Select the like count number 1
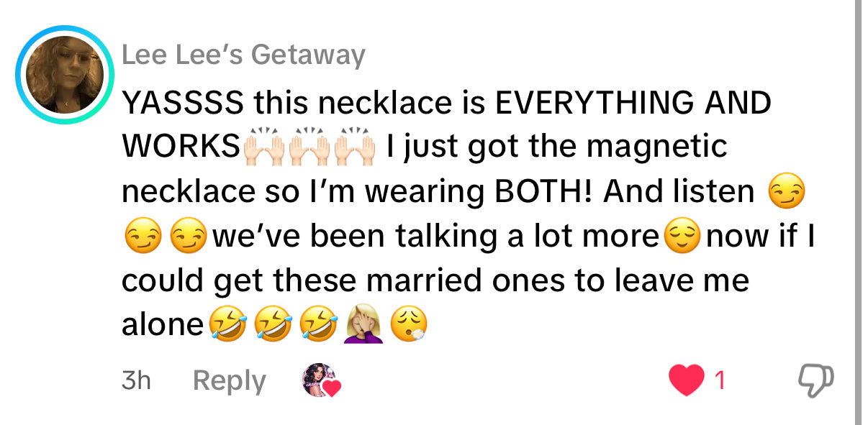868x425 pixels. (718, 380)
